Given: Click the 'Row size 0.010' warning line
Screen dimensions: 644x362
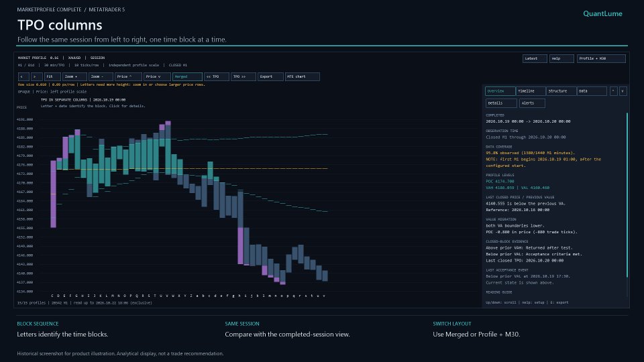Looking at the screenshot, I should pyautogui.click(x=111, y=84).
